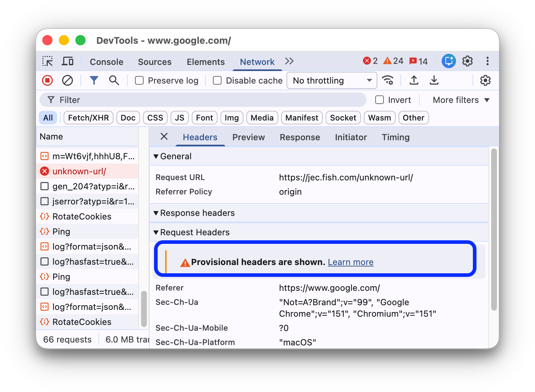Open the warnings count 24 badge
The height and width of the screenshot is (392, 535).
[x=393, y=61]
